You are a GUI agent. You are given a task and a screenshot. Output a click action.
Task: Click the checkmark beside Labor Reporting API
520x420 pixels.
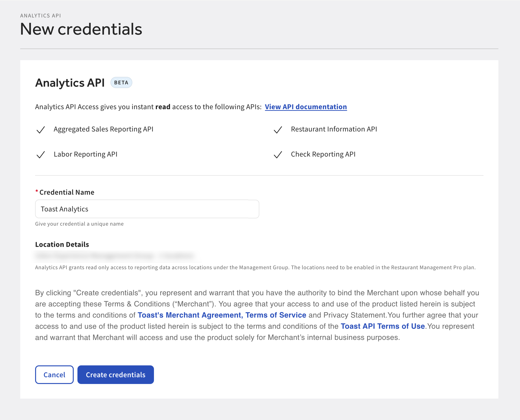(x=40, y=155)
